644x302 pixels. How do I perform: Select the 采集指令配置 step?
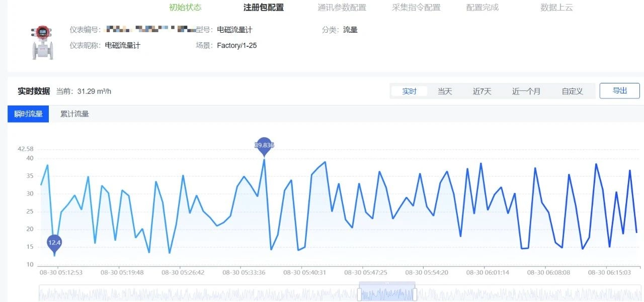click(416, 7)
